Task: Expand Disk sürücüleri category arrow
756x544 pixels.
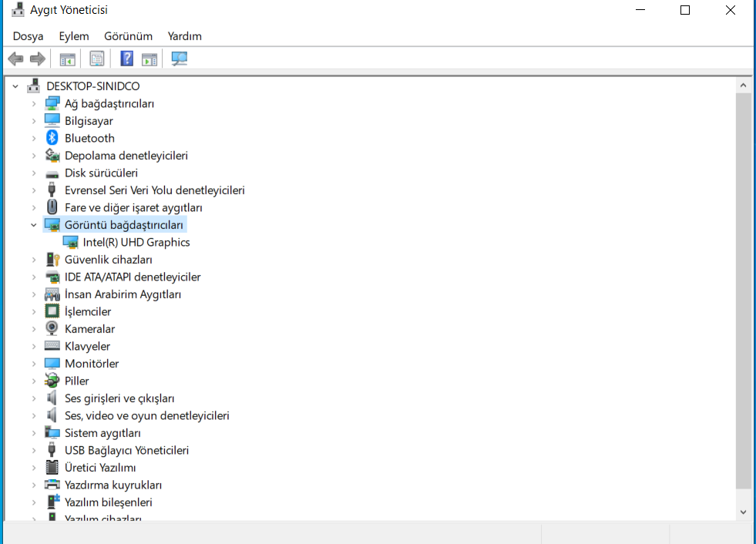Action: point(34,173)
